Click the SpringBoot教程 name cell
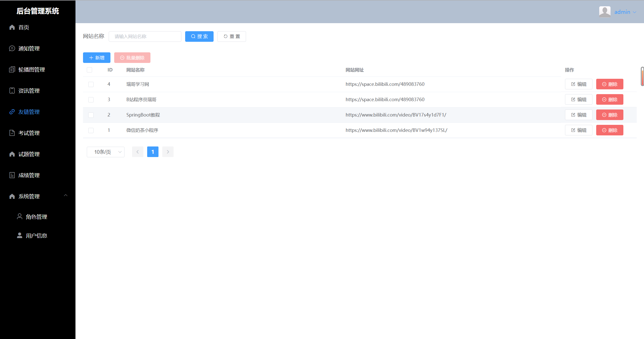The image size is (644, 339). click(143, 115)
